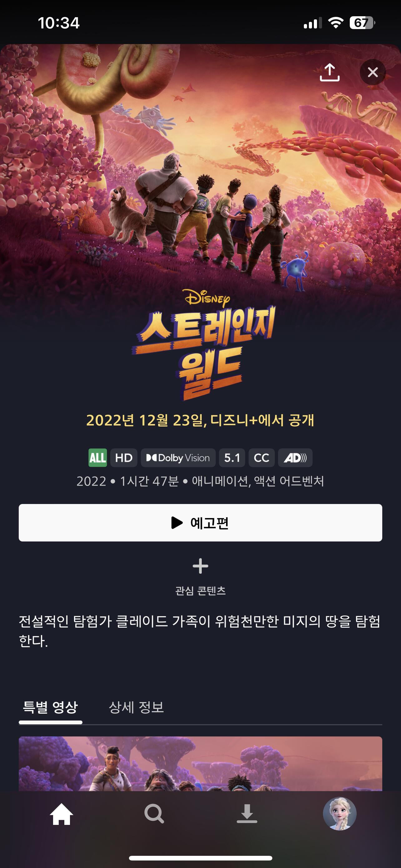Open the Elsa profile avatar
The width and height of the screenshot is (401, 868).
tap(339, 813)
